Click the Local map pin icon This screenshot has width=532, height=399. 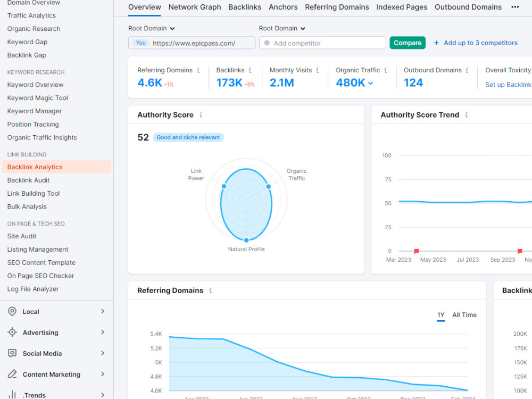pyautogui.click(x=12, y=311)
